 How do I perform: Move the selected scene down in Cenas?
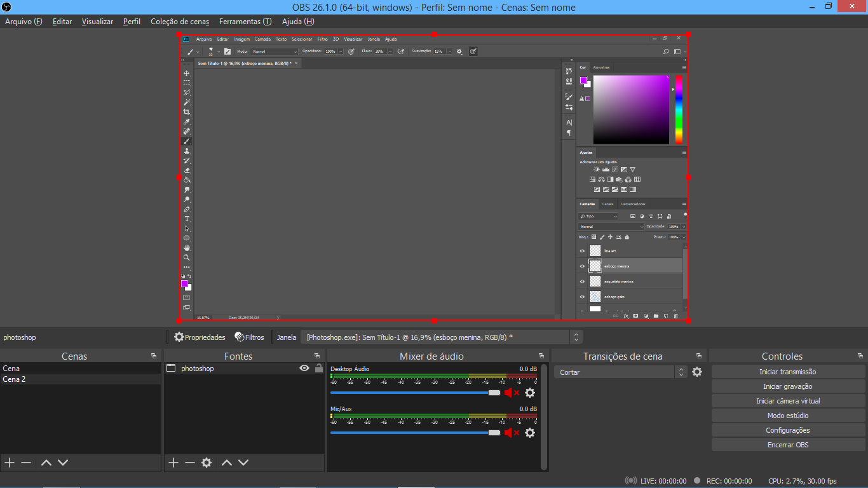coord(63,463)
